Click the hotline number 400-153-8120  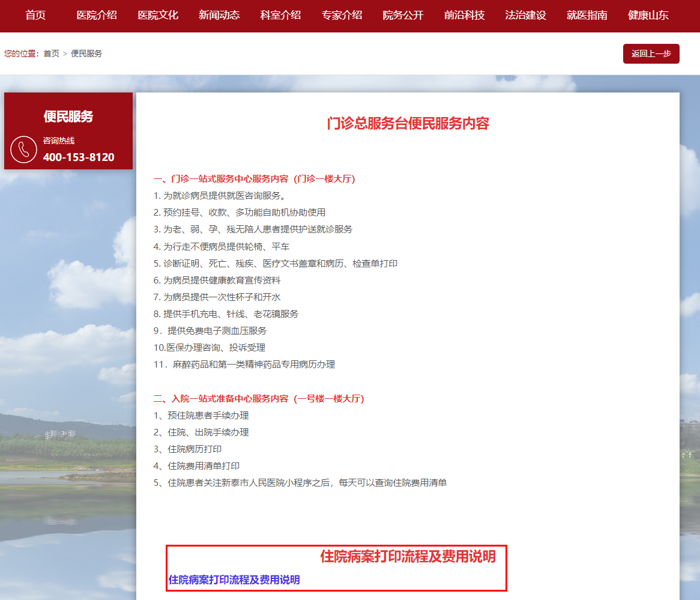[79, 157]
